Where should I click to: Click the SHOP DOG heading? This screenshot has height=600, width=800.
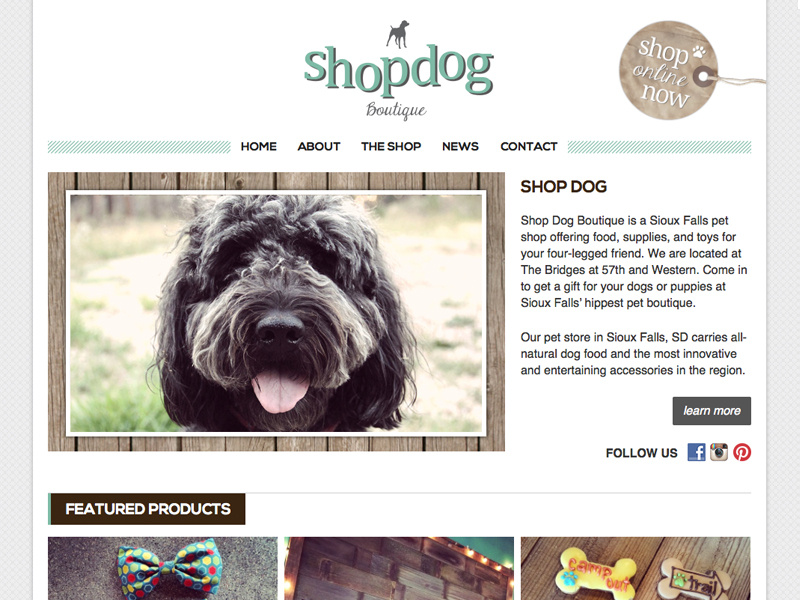pyautogui.click(x=564, y=187)
